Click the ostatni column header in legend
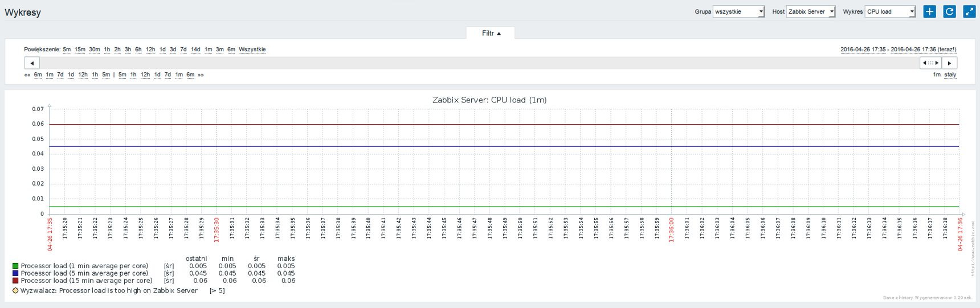This screenshot has width=980, height=308. tap(196, 258)
